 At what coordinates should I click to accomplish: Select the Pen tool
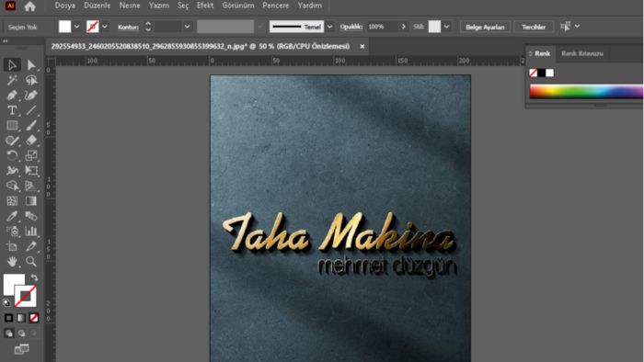[12, 96]
